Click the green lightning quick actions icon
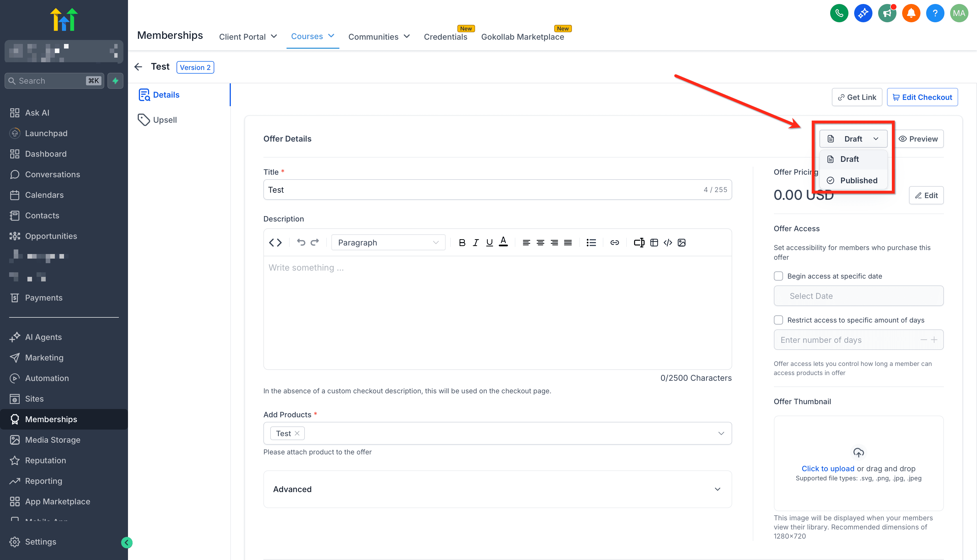The width and height of the screenshot is (977, 560). pos(115,81)
